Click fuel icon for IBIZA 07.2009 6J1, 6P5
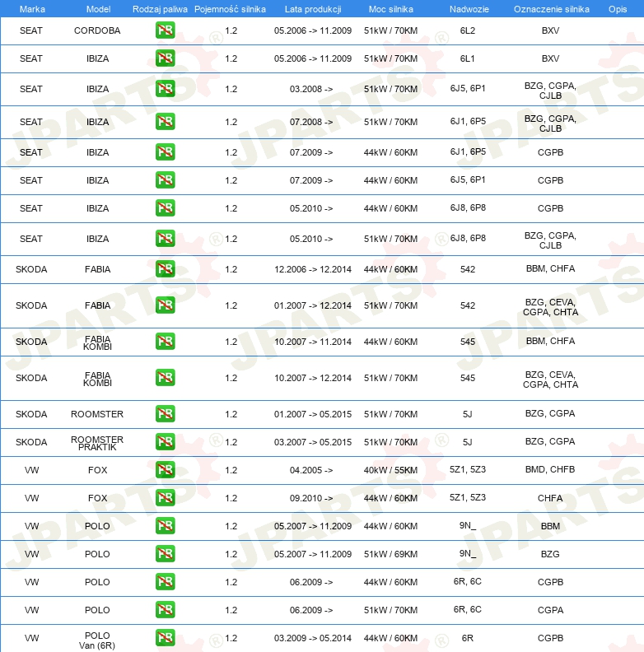Screen dimensions: 644x652 pos(166,152)
